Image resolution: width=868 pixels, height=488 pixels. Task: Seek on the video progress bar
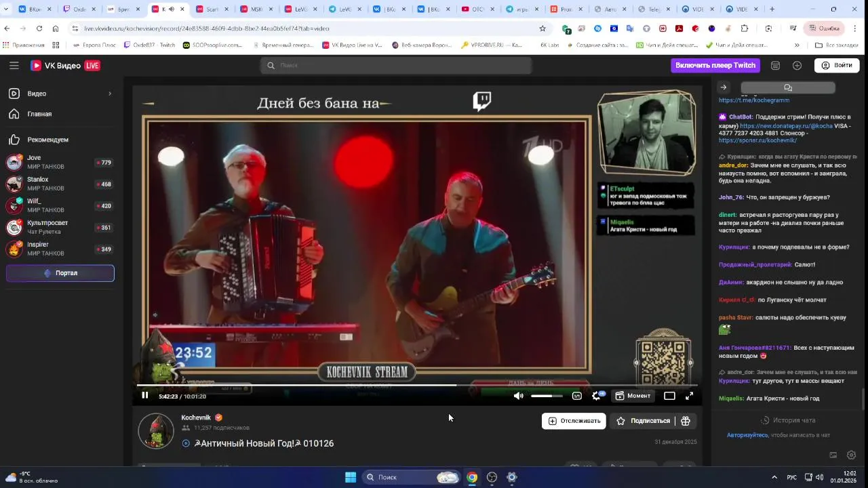click(417, 384)
